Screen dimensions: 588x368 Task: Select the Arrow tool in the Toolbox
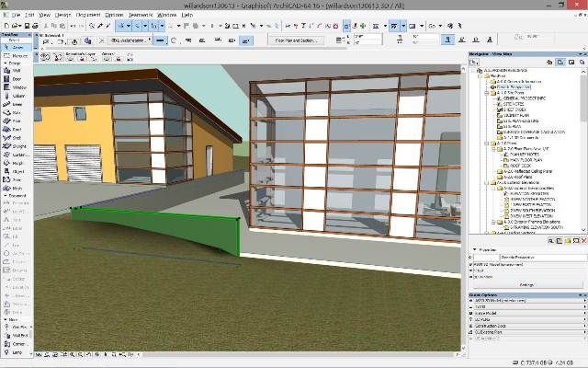[16, 47]
